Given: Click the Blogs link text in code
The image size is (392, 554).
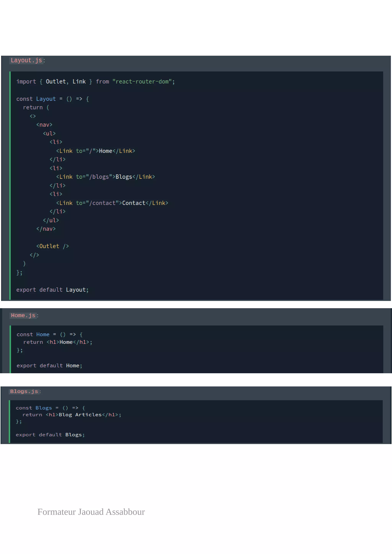Looking at the screenshot, I should 124,177.
